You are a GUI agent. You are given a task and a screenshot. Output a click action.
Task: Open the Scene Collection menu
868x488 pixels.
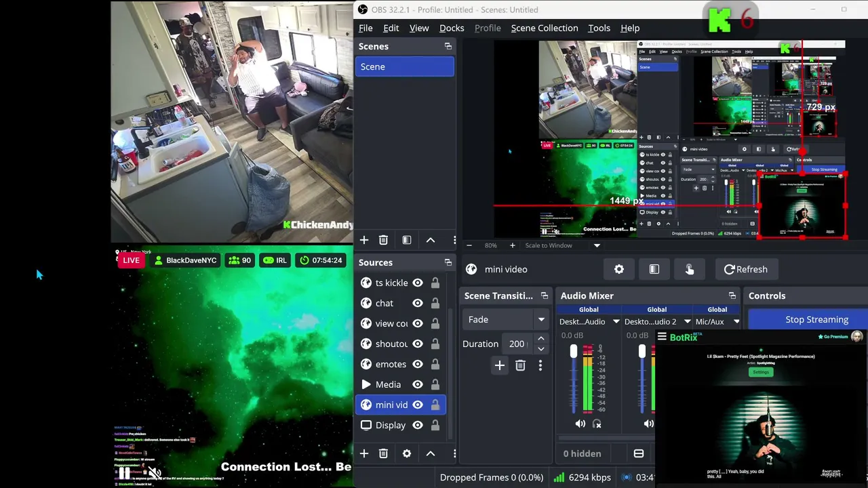[545, 28]
